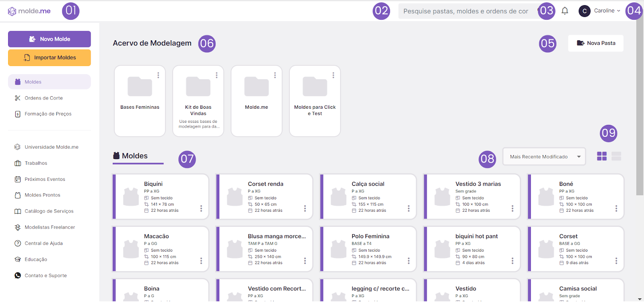Click the Catálogo de Serviços icon
The height and width of the screenshot is (302, 644).
point(18,211)
